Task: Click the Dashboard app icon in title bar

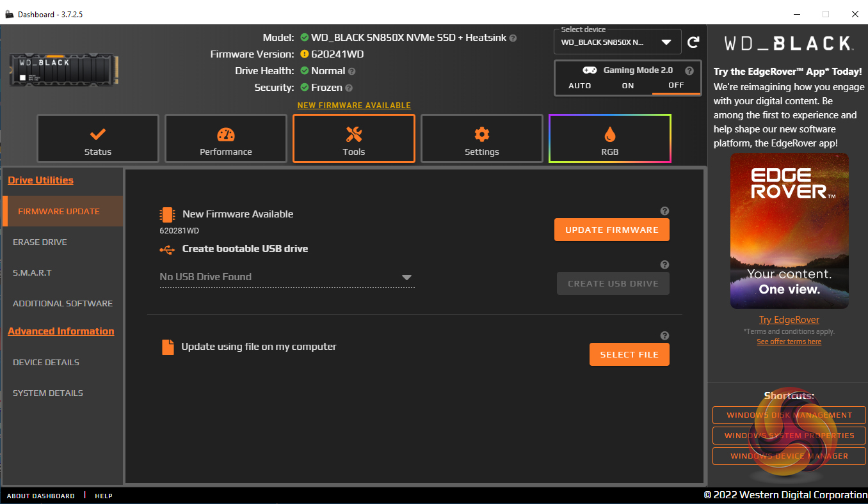Action: pyautogui.click(x=10, y=14)
